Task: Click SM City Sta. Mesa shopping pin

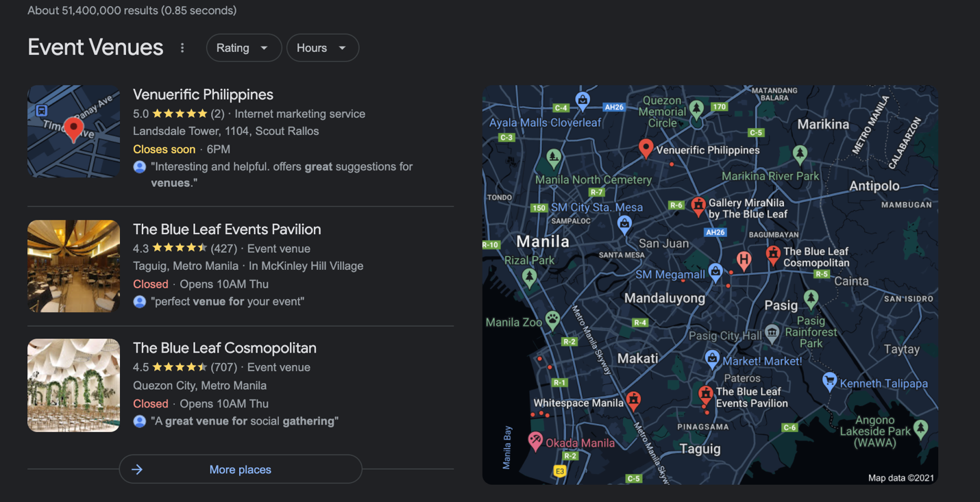Action: [x=624, y=224]
